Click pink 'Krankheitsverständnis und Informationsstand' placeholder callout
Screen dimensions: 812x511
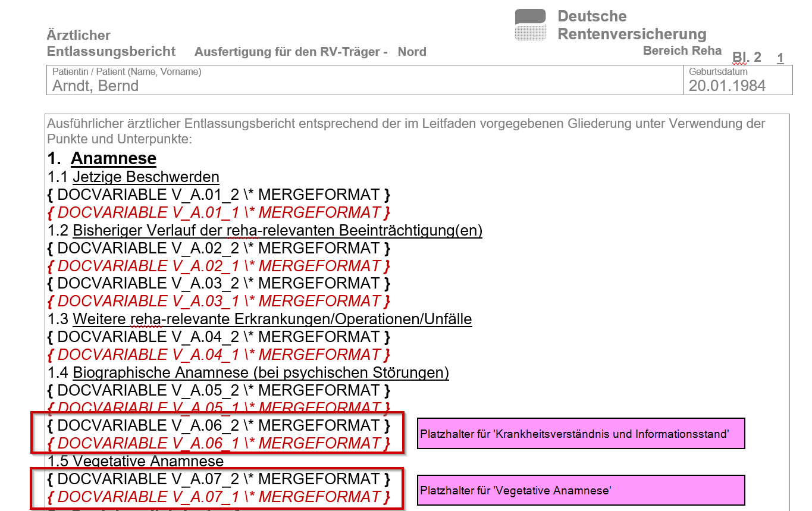coord(580,434)
